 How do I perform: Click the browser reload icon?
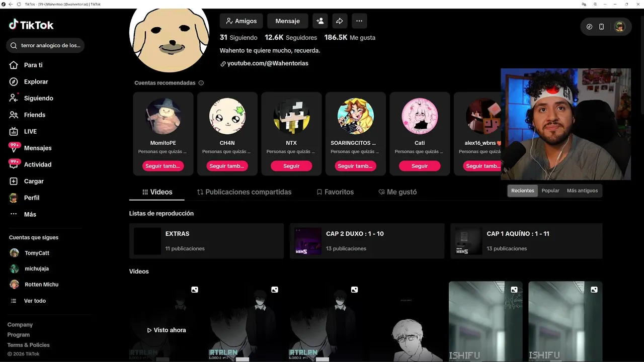pos(19,4)
